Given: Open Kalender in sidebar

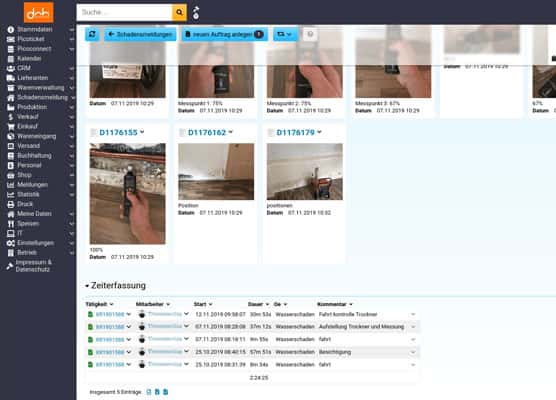Looking at the screenshot, I should pos(29,59).
